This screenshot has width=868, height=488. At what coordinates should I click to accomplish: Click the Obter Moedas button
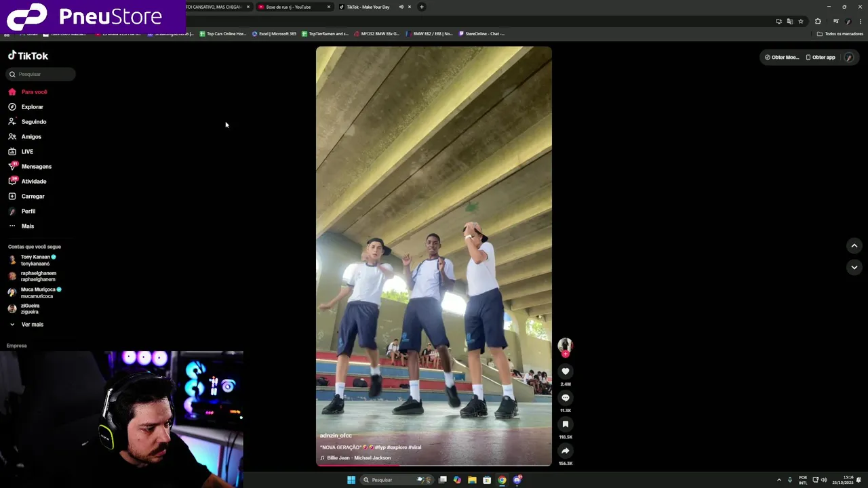point(781,57)
